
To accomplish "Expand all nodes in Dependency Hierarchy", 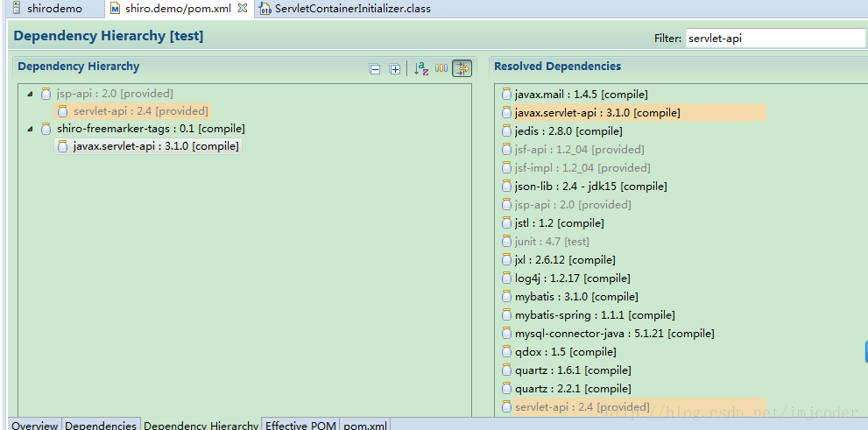I will tap(395, 69).
